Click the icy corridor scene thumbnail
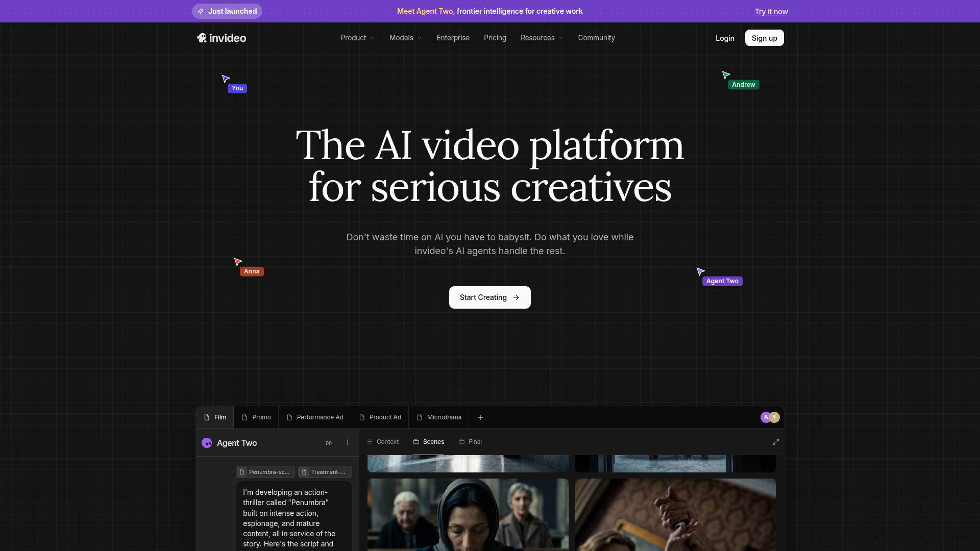The width and height of the screenshot is (980, 551). 468,463
